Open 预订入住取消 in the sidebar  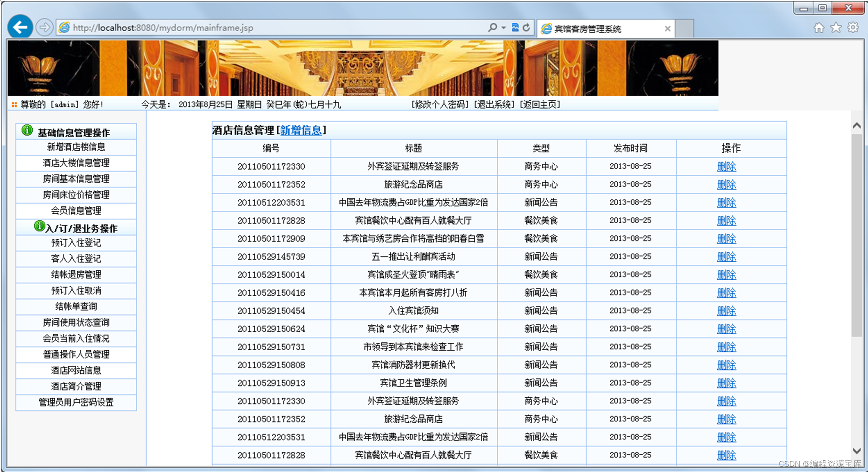pos(76,291)
